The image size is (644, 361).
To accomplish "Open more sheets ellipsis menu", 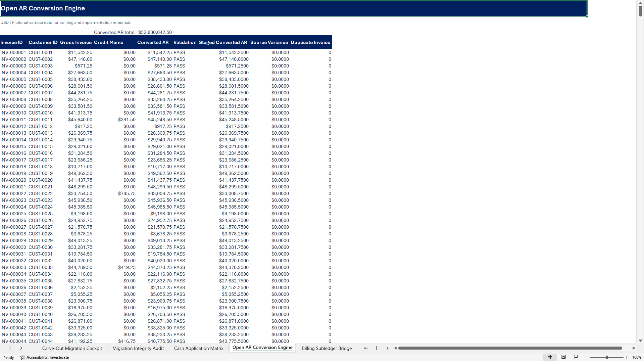I will (365, 348).
